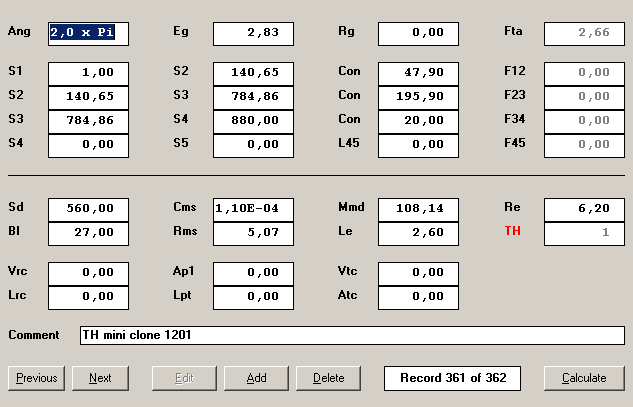Click the Record 361 of 362 indicator
The width and height of the screenshot is (633, 407).
click(x=453, y=378)
